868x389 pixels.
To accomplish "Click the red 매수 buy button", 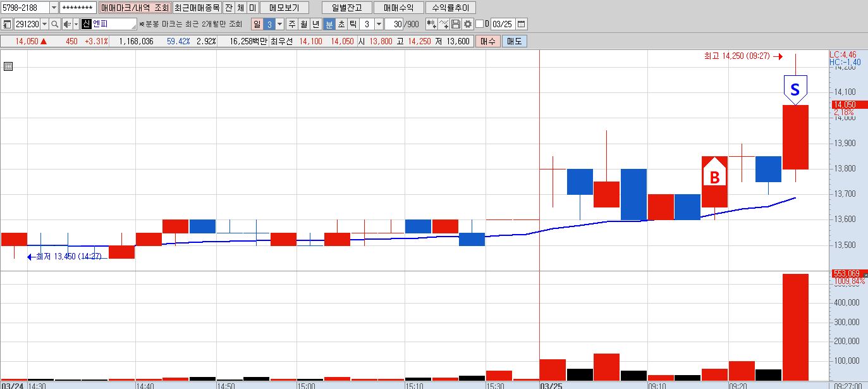I will coord(487,41).
